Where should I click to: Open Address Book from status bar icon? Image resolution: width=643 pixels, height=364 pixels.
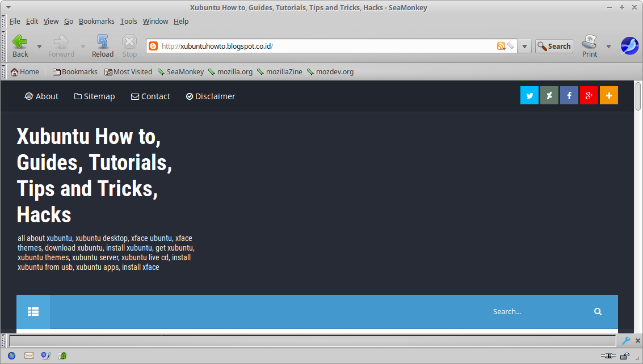click(x=62, y=355)
